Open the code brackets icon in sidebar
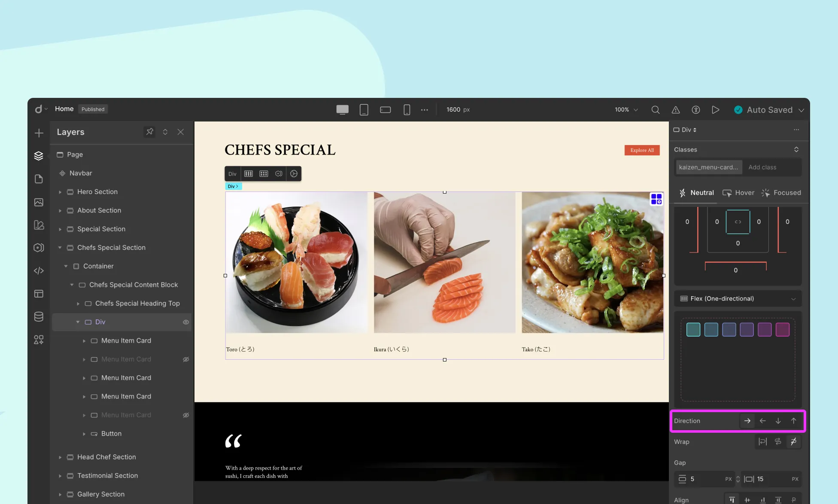The height and width of the screenshot is (504, 838). [39, 271]
